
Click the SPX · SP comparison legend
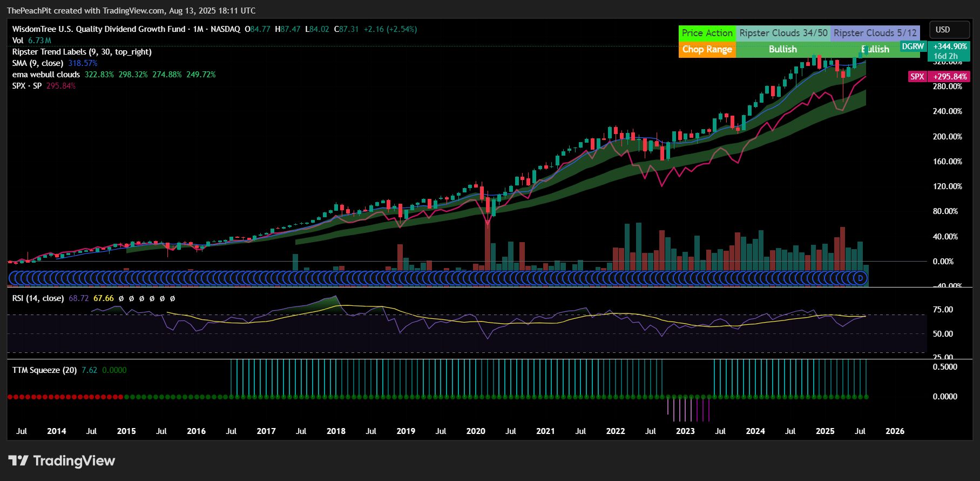pyautogui.click(x=27, y=86)
